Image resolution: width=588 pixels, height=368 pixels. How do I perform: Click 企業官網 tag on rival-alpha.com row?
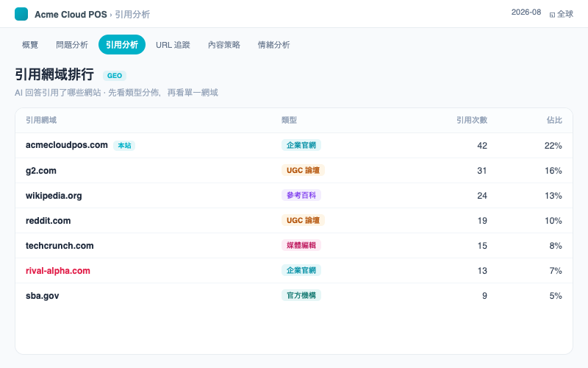301,270
